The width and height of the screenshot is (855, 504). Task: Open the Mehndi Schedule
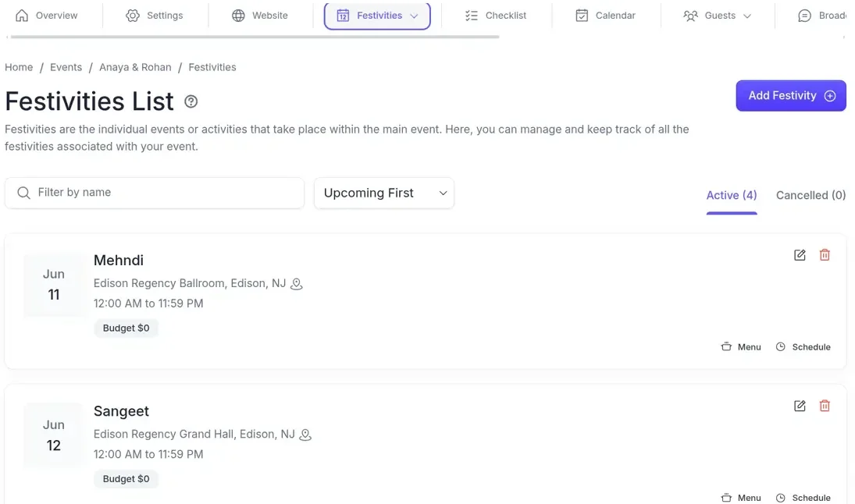click(x=803, y=347)
